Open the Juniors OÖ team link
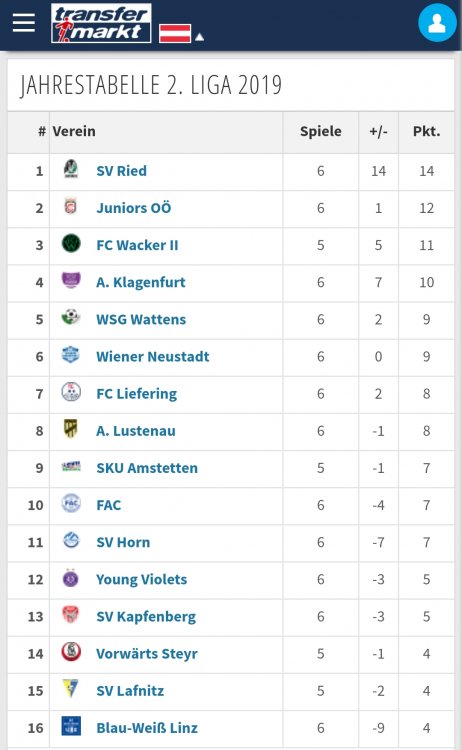The width and height of the screenshot is (462, 750). (x=134, y=208)
